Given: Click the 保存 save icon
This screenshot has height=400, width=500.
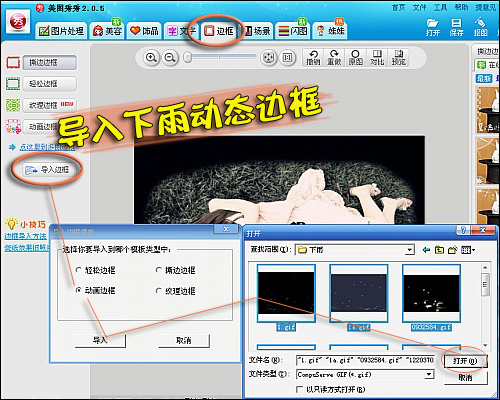Looking at the screenshot, I should click(456, 27).
